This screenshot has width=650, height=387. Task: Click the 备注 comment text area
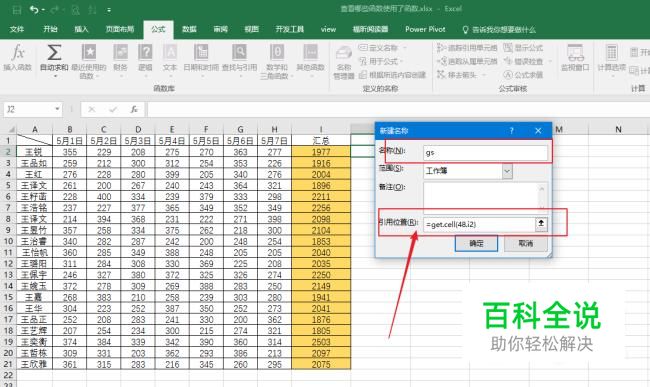(481, 197)
